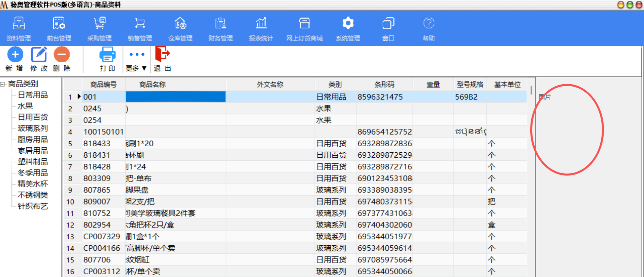The width and height of the screenshot is (644, 277).
Task: Expand the 更多 (more) dropdown
Action: (x=136, y=60)
